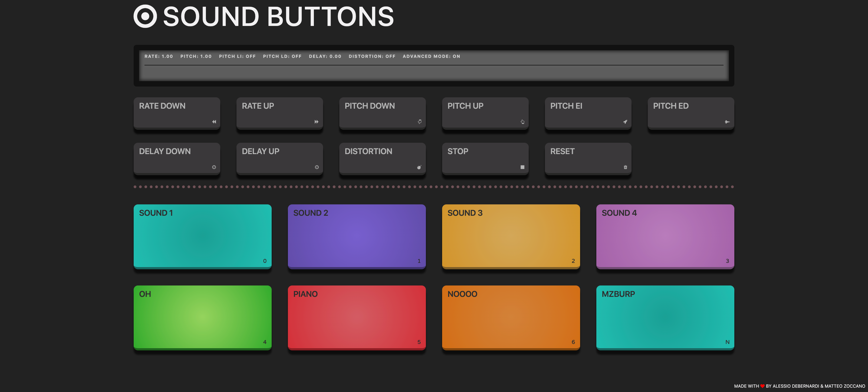The height and width of the screenshot is (392, 868).
Task: Click the hand-down icon on Pitch Down
Action: coord(419,122)
